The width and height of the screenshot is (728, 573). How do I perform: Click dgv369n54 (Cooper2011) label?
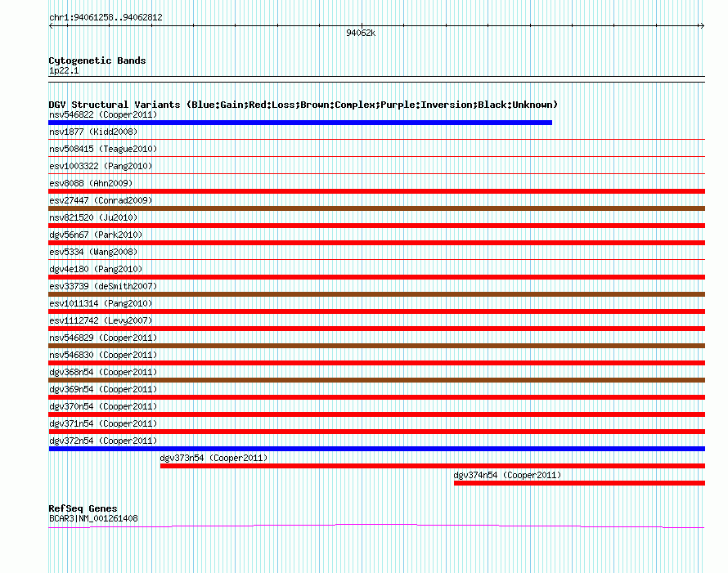coord(103,389)
